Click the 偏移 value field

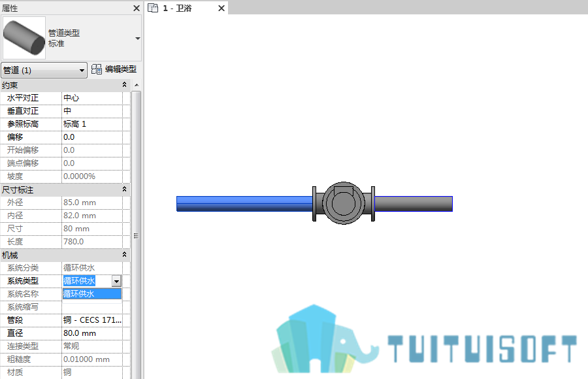click(x=92, y=137)
